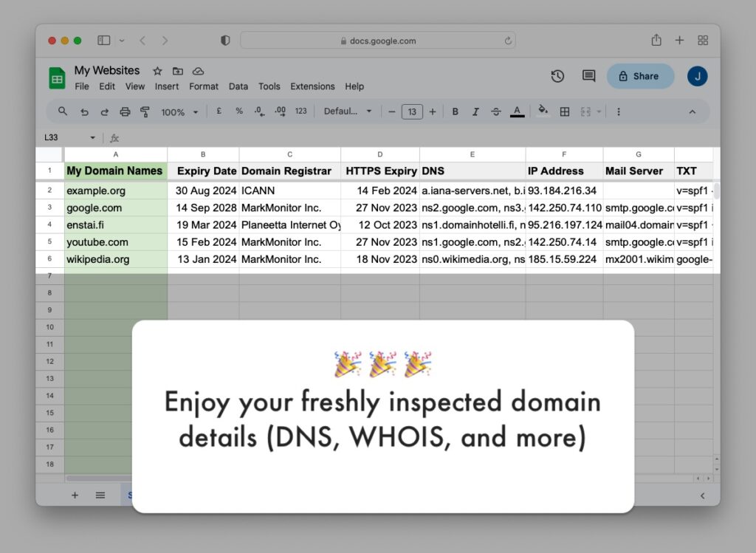
Task: Open the Edit menu
Action: [x=107, y=86]
